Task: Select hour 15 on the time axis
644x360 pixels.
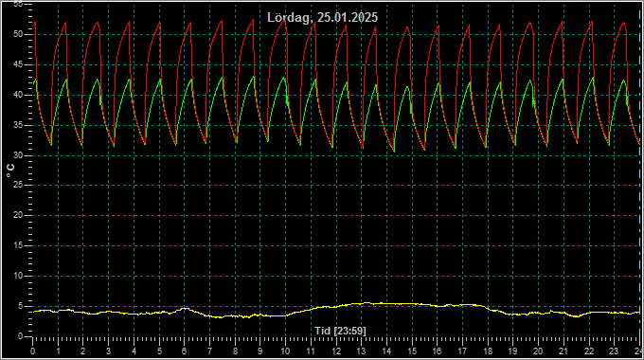Action: [x=412, y=351]
